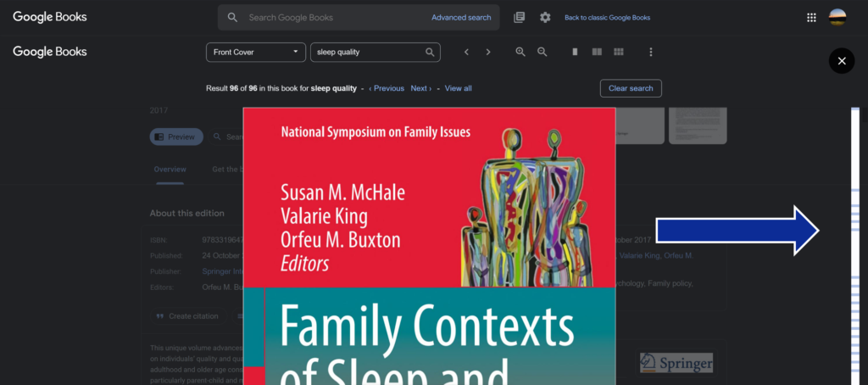The image size is (868, 385).
Task: Open the account profile avatar
Action: click(x=837, y=17)
